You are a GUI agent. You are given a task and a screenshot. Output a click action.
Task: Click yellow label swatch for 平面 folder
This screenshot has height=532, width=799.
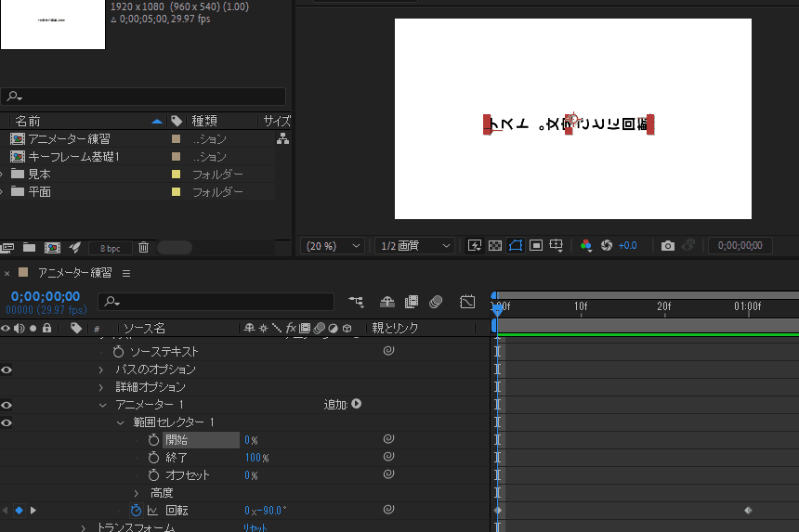coord(176,191)
